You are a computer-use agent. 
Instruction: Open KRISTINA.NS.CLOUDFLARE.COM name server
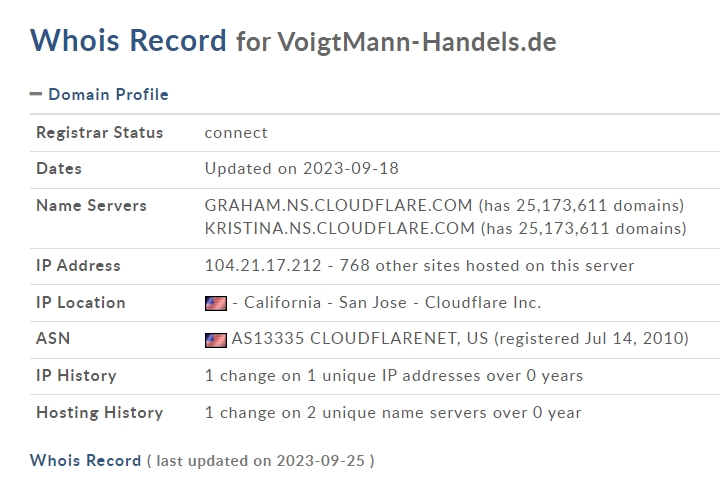[x=340, y=228]
